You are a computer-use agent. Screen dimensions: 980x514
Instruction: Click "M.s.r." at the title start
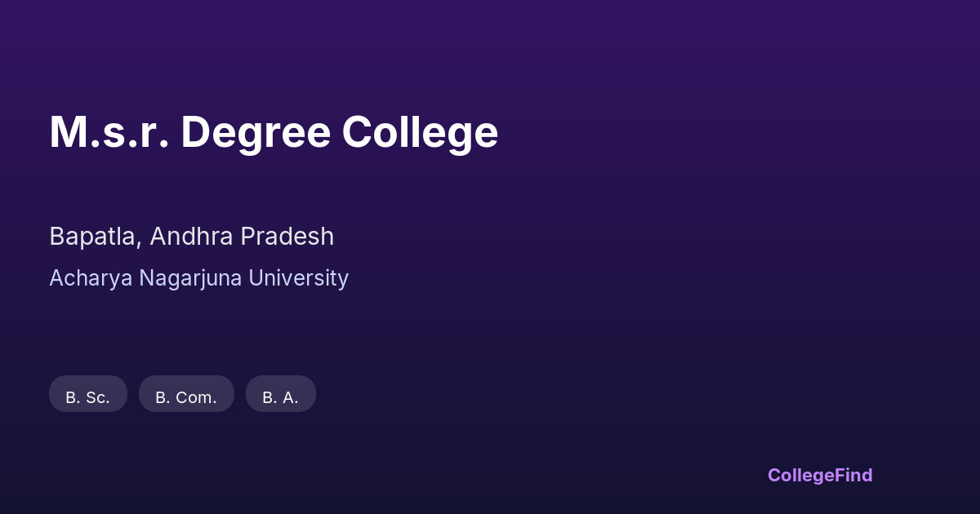(109, 132)
